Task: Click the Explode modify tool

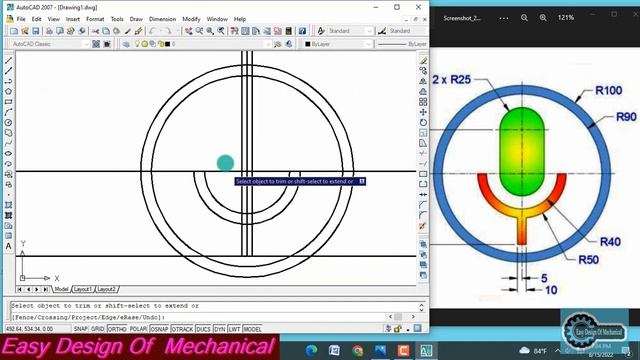Action: (x=423, y=226)
